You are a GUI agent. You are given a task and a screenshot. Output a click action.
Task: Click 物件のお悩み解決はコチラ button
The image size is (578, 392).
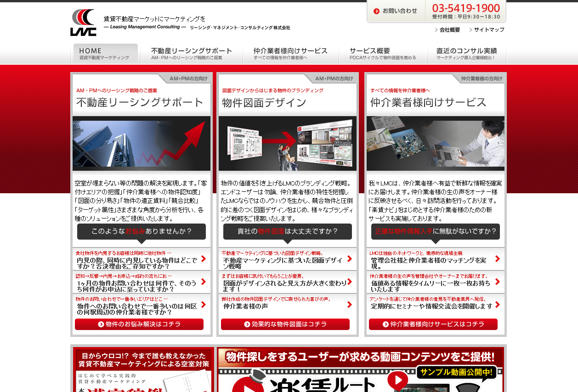139,325
